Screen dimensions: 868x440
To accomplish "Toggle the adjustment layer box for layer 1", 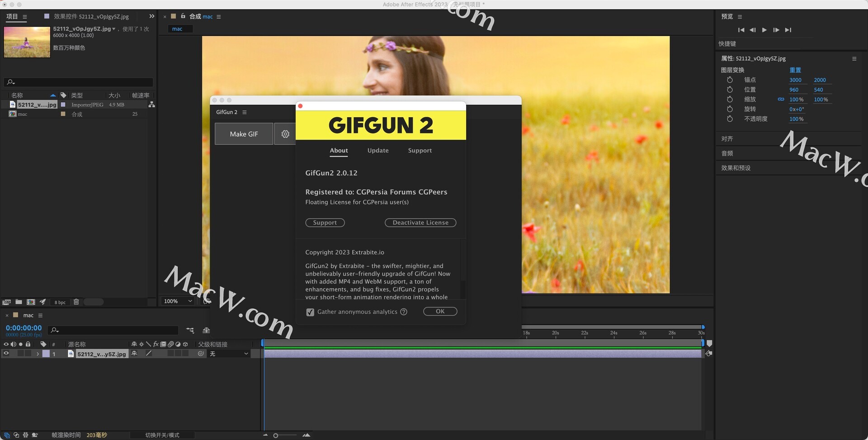I will point(178,354).
